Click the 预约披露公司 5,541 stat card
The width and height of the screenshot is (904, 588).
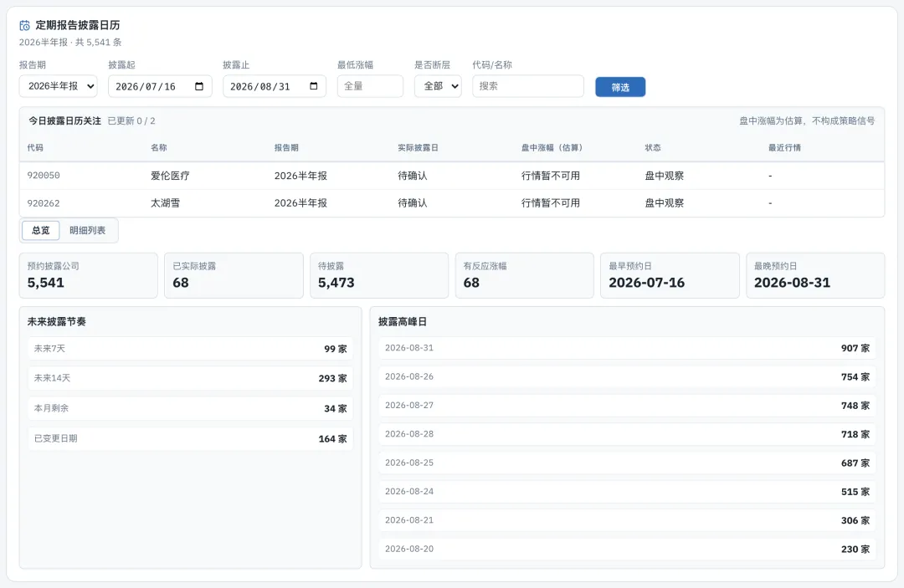point(88,275)
